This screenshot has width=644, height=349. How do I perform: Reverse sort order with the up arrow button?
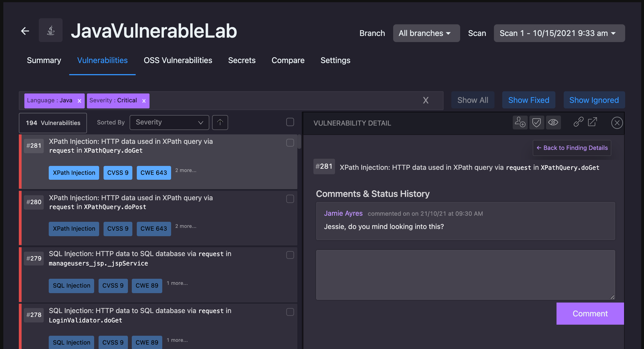pos(220,122)
